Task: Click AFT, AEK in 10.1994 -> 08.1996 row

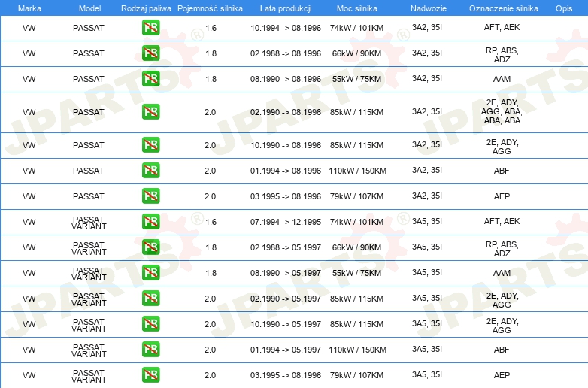Action: click(502, 27)
